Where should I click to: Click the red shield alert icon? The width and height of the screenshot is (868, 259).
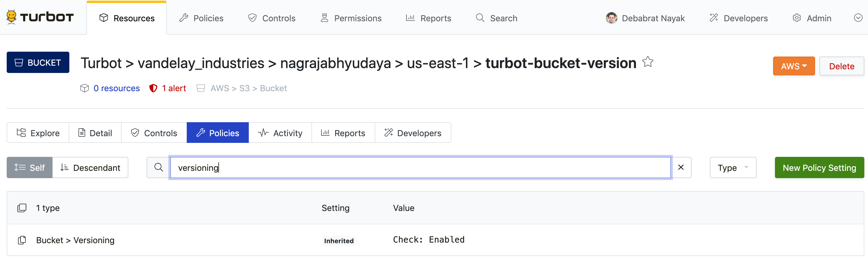click(153, 88)
